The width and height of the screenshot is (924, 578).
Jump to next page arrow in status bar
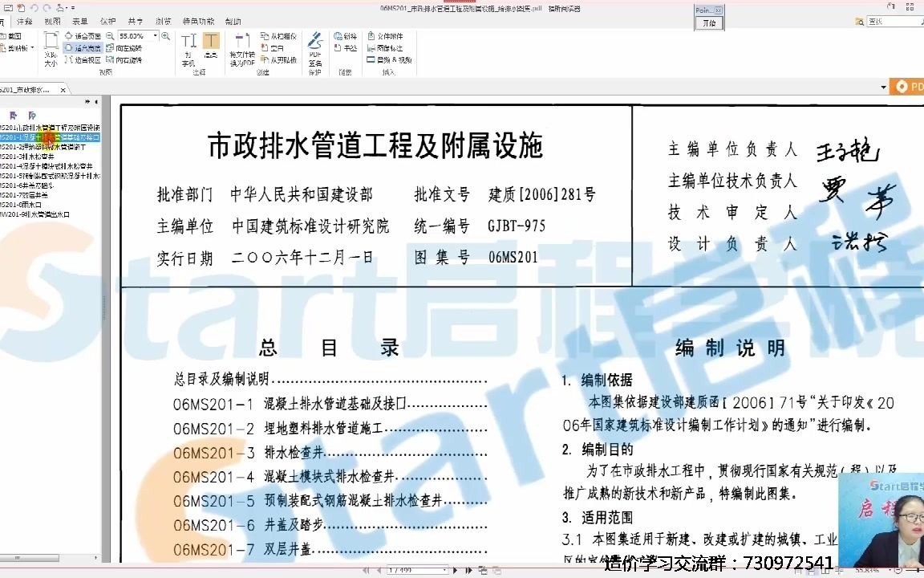456,570
